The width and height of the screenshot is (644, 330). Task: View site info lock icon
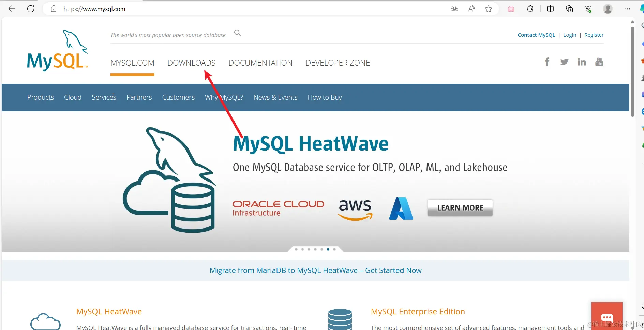coord(54,9)
